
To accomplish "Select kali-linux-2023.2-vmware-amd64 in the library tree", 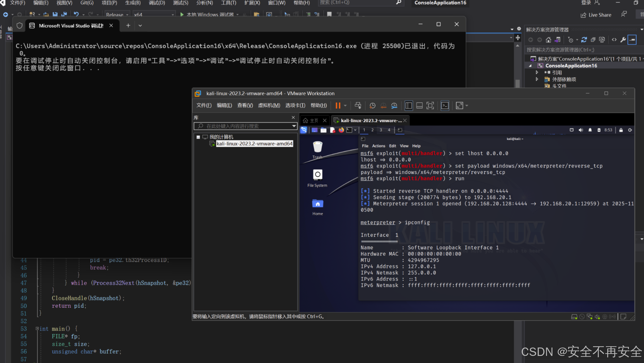I will [254, 144].
